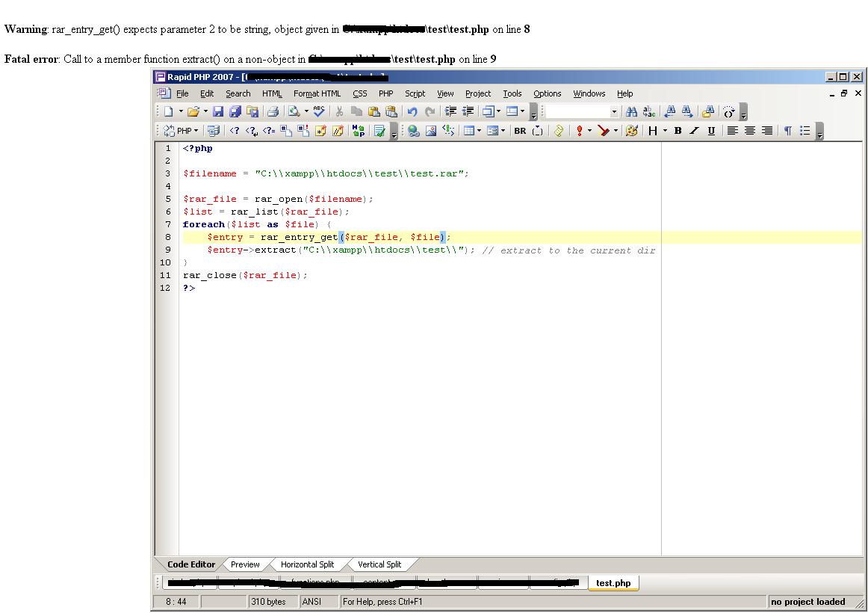Insert a hyperlink with the link icon
Image resolution: width=868 pixels, height=613 pixels.
coord(413,131)
